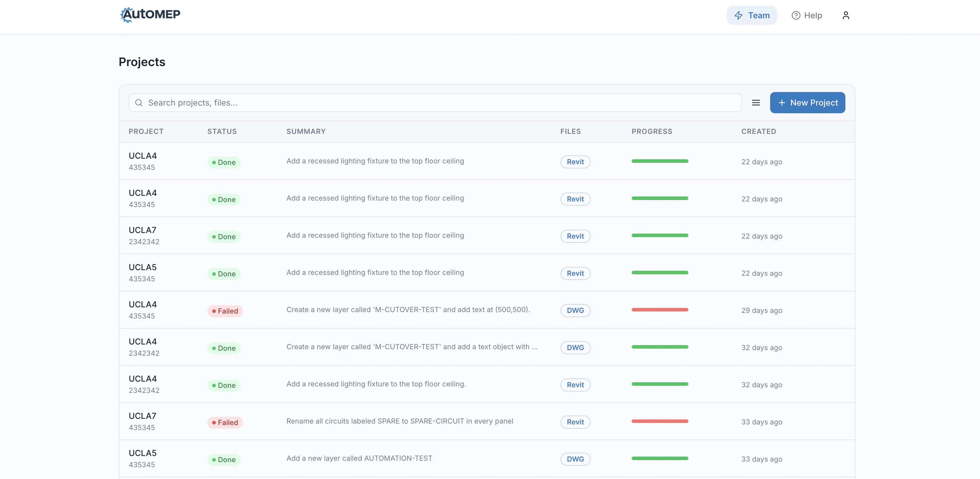Image resolution: width=980 pixels, height=479 pixels.
Task: Click the CREATED column header
Action: 758,132
